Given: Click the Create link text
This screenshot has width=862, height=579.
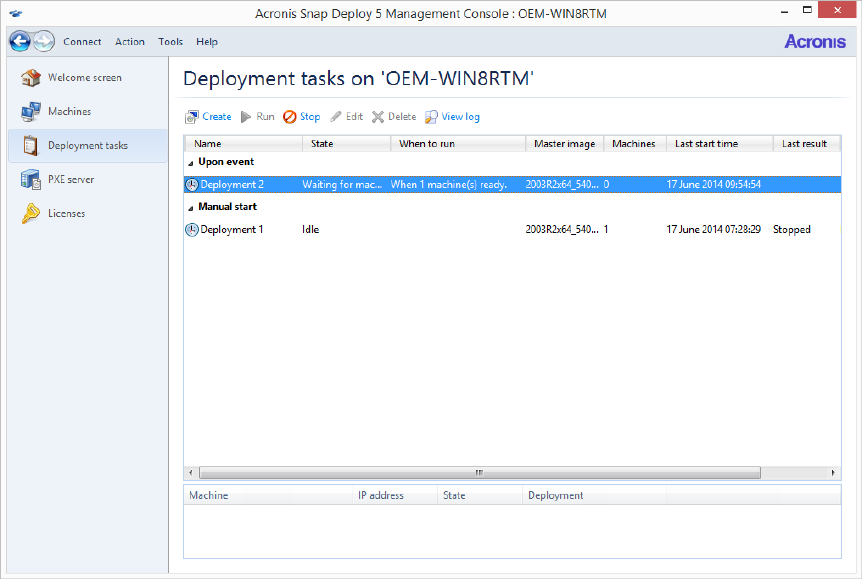Looking at the screenshot, I should (217, 117).
